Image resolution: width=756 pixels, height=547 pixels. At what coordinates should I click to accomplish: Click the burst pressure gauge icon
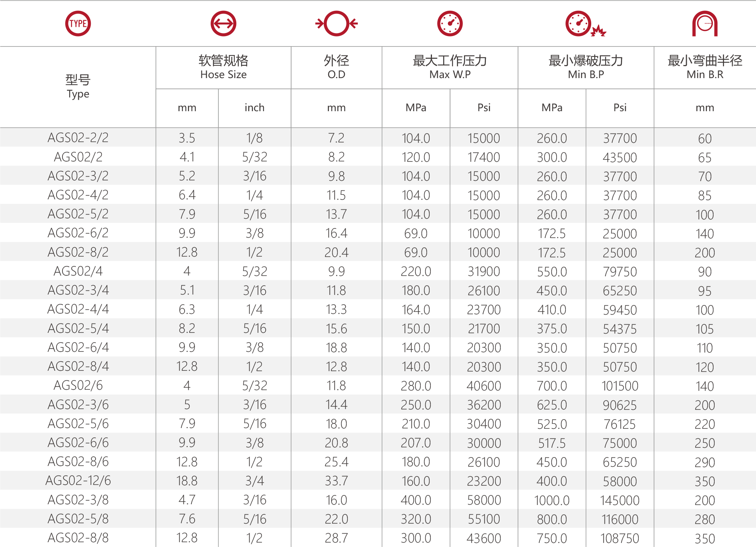(x=586, y=24)
